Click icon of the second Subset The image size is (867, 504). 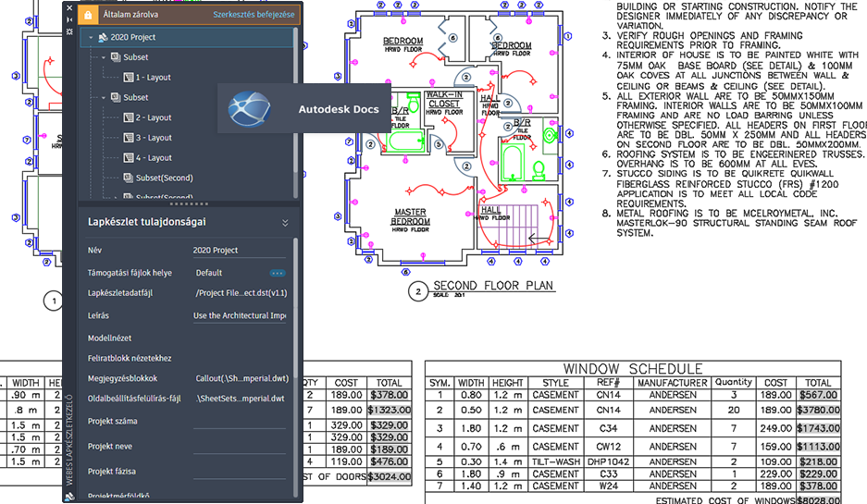click(x=116, y=97)
